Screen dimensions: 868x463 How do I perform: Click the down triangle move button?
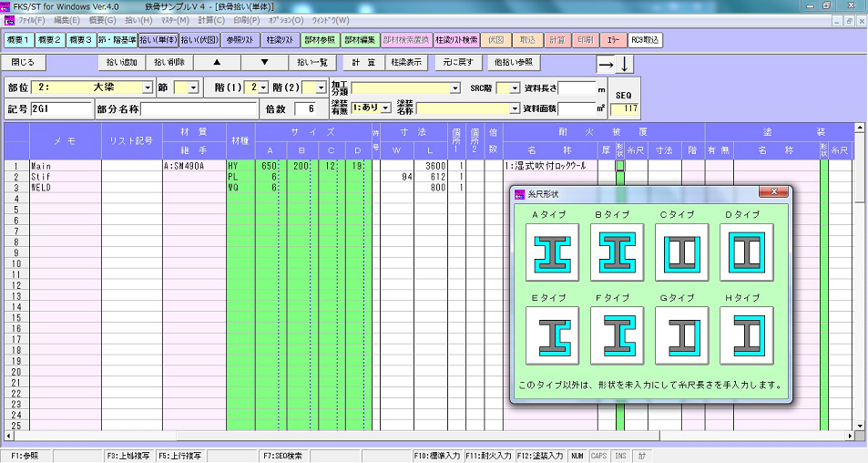(265, 63)
